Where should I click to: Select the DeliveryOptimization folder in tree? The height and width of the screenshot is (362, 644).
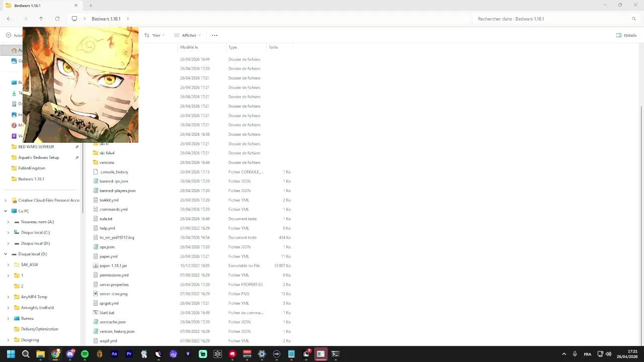pyautogui.click(x=40, y=329)
